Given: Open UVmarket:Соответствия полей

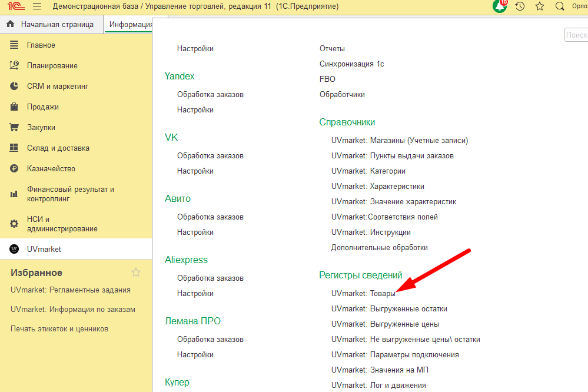Looking at the screenshot, I should click(384, 217).
